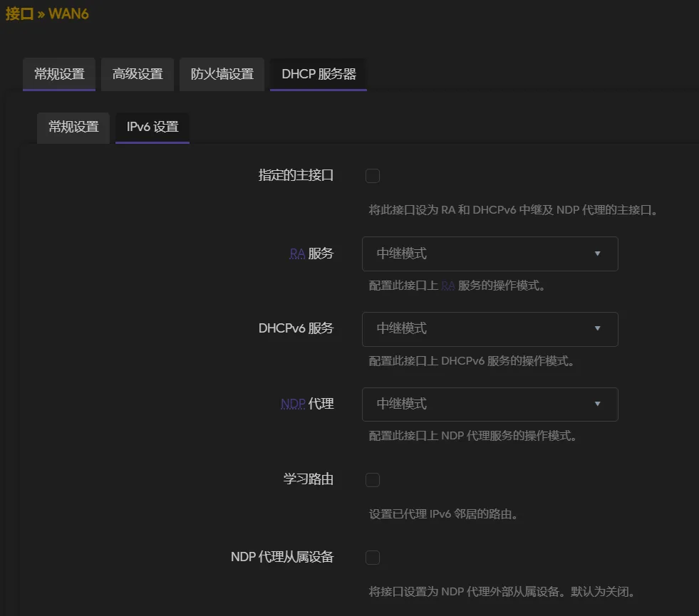Click the RA abbreviation in the description text
The width and height of the screenshot is (699, 616).
(x=447, y=286)
